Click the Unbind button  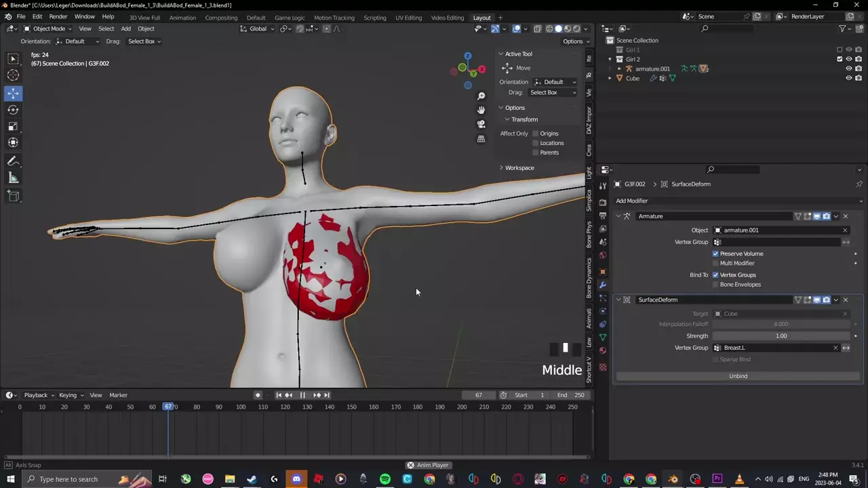coord(738,376)
